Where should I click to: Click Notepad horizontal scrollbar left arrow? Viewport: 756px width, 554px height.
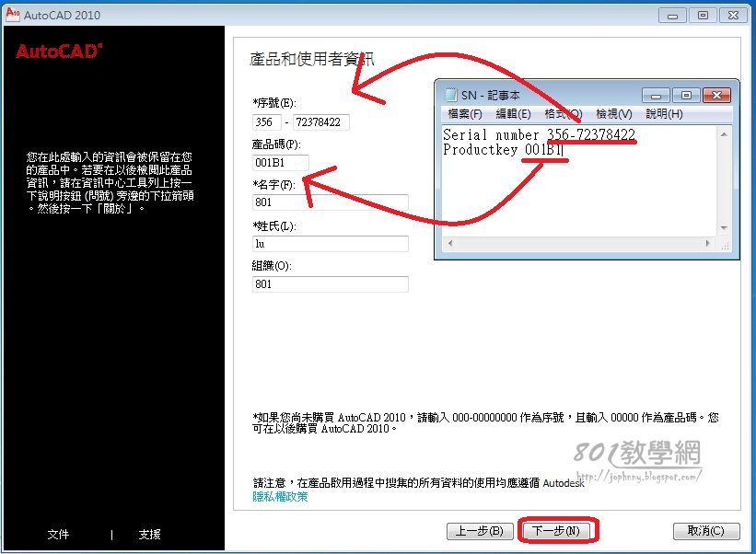point(450,244)
